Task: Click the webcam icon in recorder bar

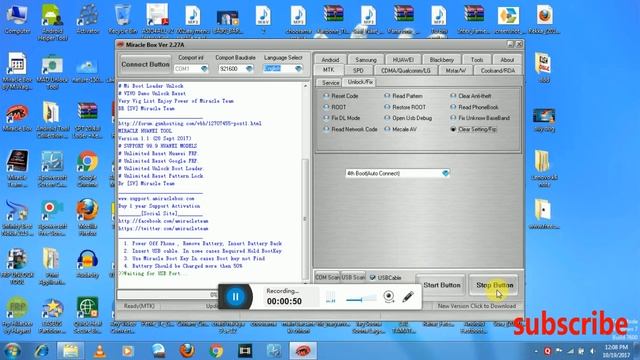Action: click(x=389, y=296)
